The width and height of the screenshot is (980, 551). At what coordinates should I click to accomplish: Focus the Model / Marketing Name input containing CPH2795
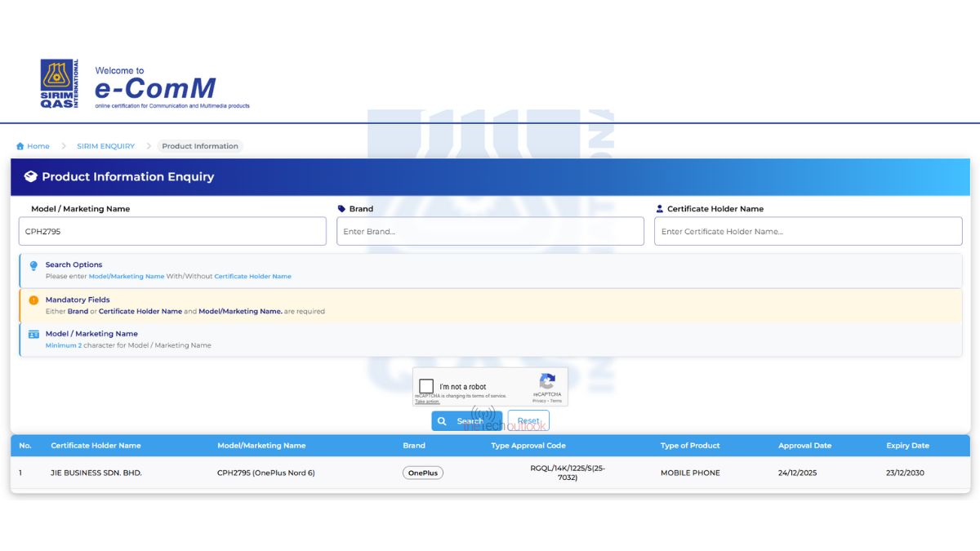(172, 232)
